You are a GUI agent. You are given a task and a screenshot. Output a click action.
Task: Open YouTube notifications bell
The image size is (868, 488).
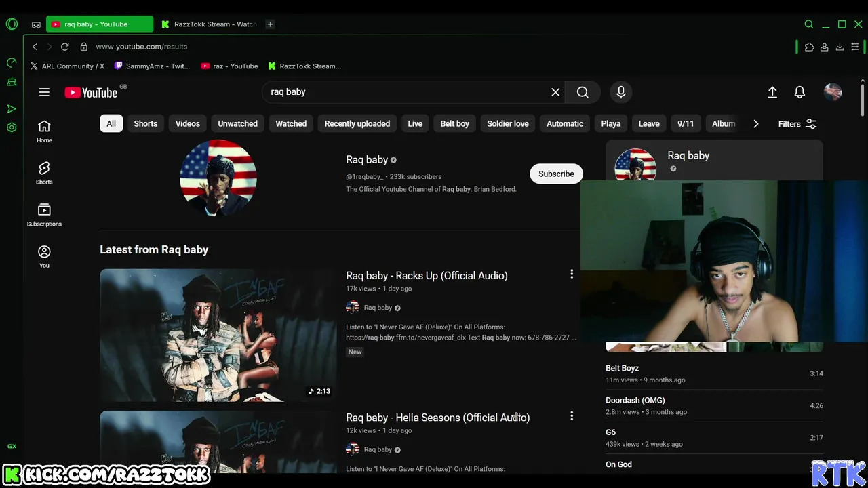[800, 92]
